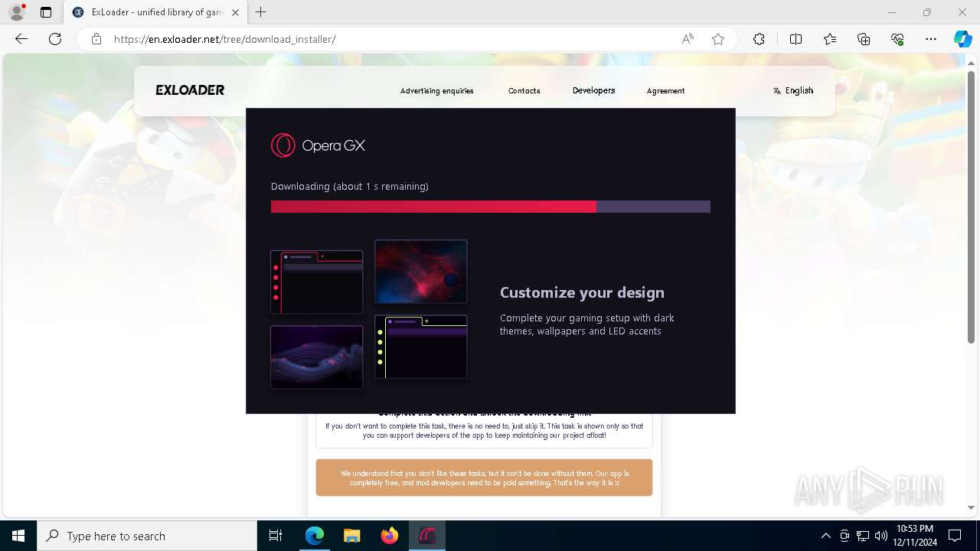Open the Windows Start menu
Image resolution: width=980 pixels, height=551 pixels.
pyautogui.click(x=18, y=536)
